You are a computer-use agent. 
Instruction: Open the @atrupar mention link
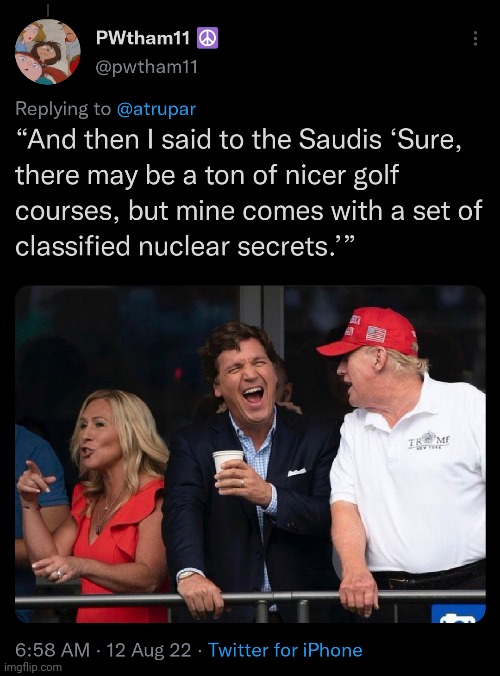pos(156,109)
